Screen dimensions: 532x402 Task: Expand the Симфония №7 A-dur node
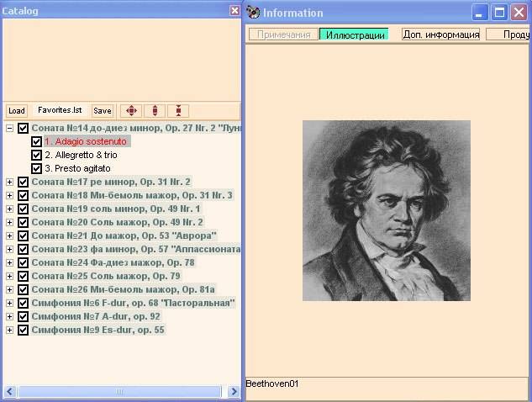[9, 316]
